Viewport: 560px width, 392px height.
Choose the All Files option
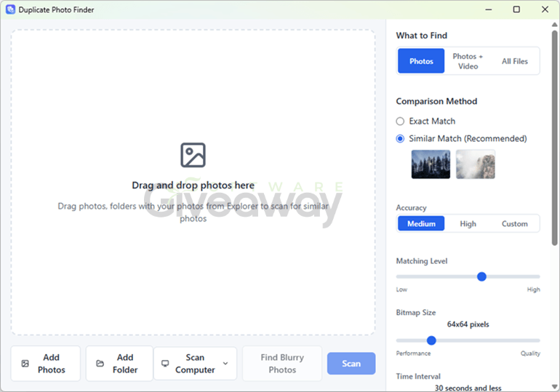[515, 61]
